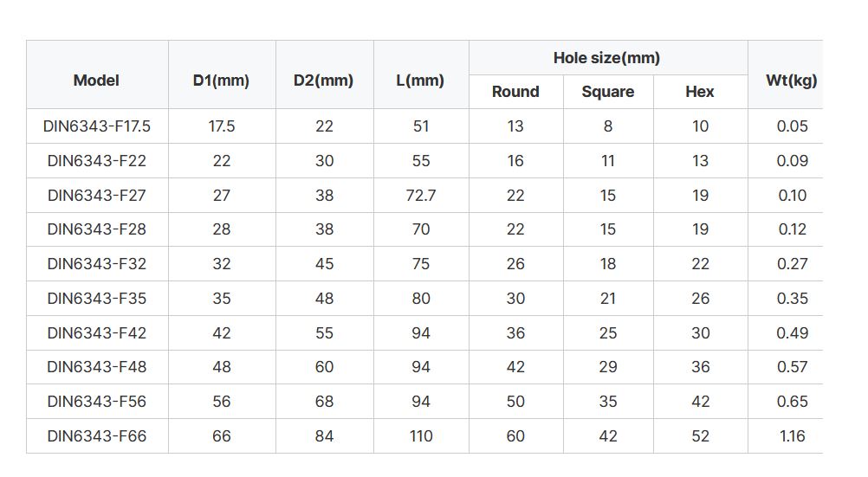The width and height of the screenshot is (868, 477).
Task: Select the DIN6343-F66 model cell
Action: tap(97, 436)
